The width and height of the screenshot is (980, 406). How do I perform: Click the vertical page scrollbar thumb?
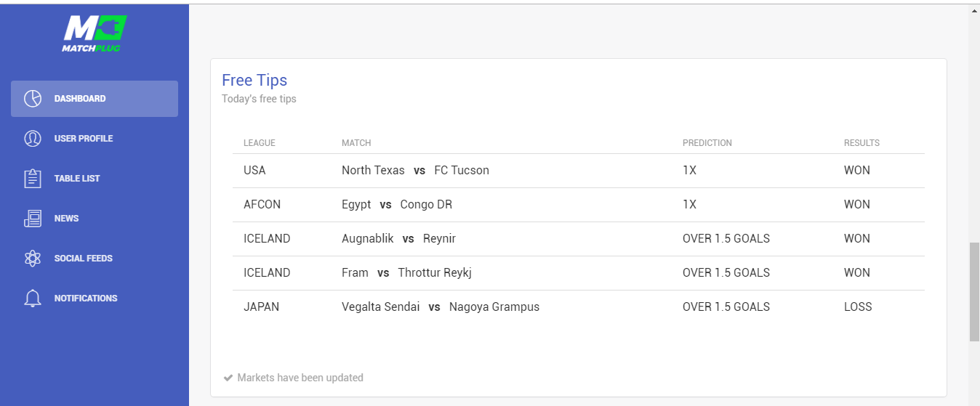click(x=974, y=292)
